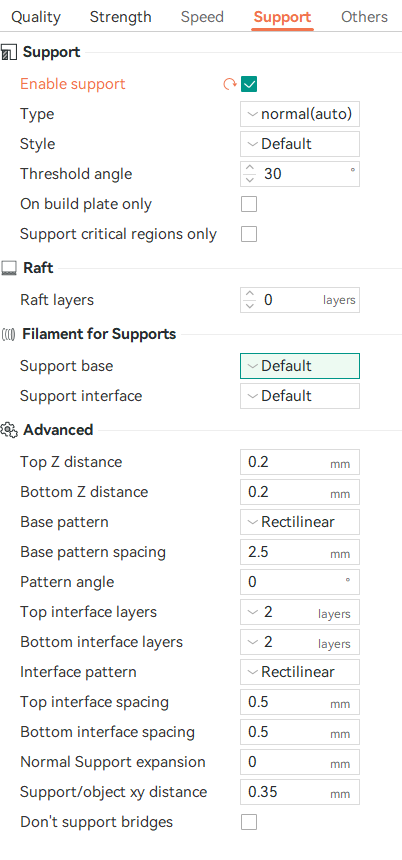
Task: Open the support Type dropdown
Action: [x=300, y=114]
